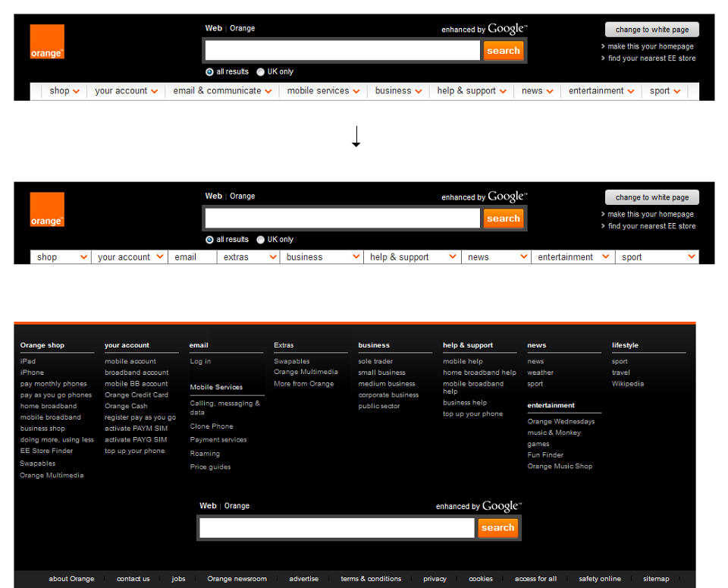The height and width of the screenshot is (588, 728).
Task: Select 'UK only' radio in header with 'mobile services'
Action: (260, 72)
